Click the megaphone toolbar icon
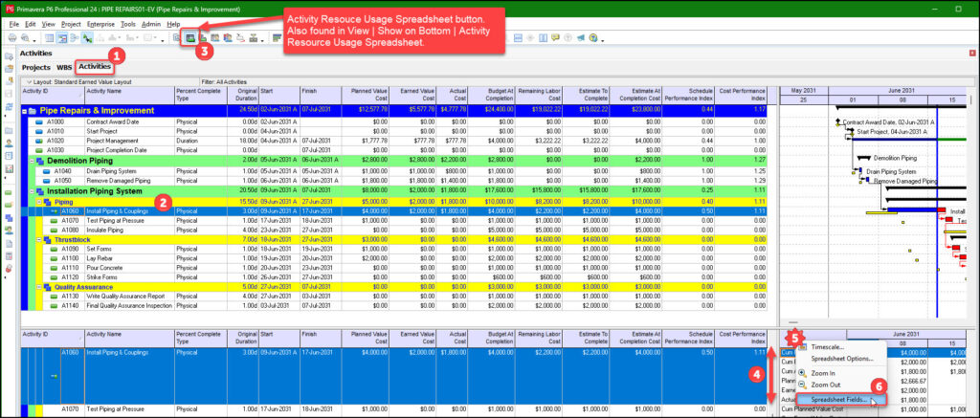Viewport: 980px width, 418px height. coord(581,37)
